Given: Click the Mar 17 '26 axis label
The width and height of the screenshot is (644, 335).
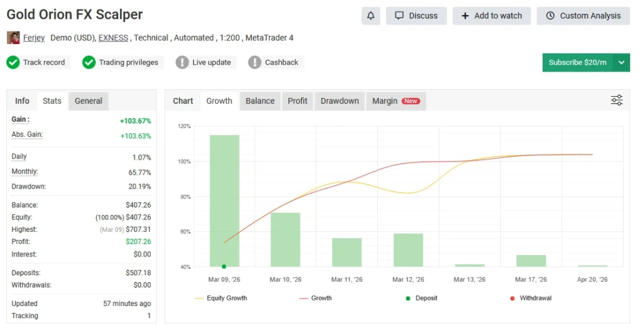Looking at the screenshot, I should [x=531, y=280].
